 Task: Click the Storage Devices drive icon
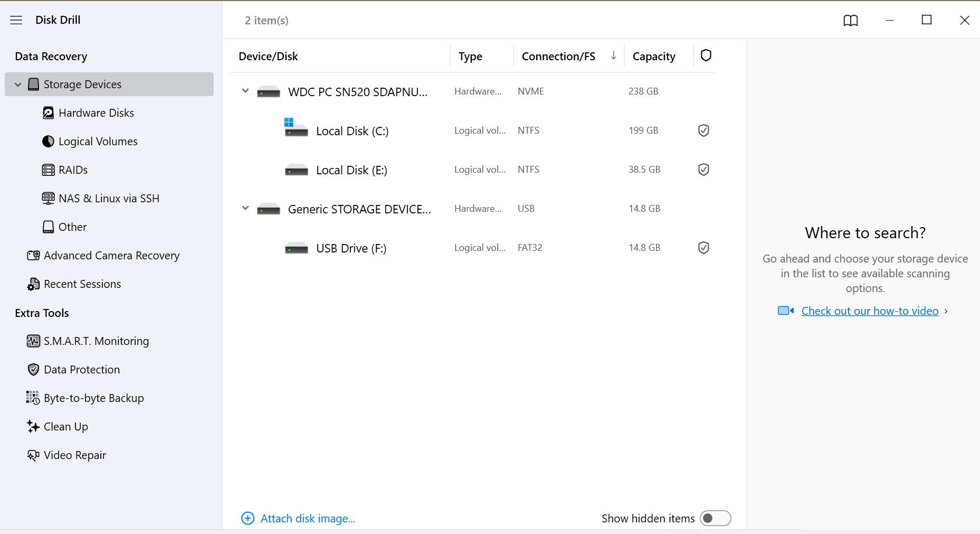click(x=33, y=85)
